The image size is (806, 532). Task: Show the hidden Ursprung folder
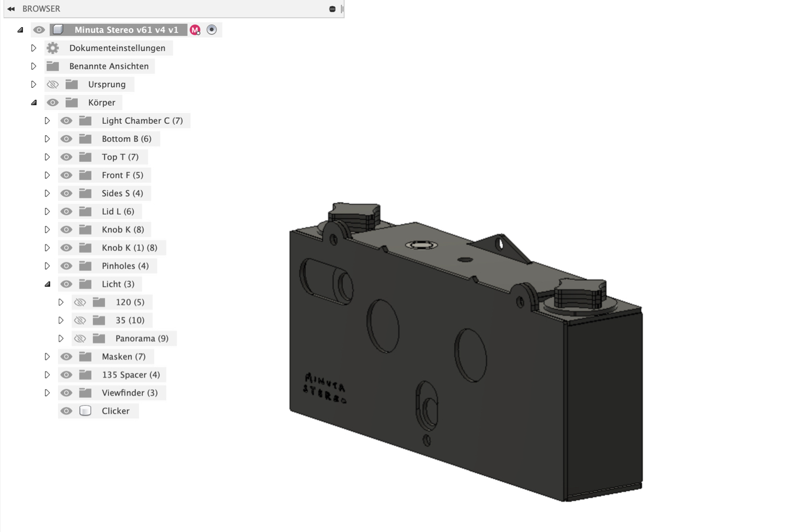coord(53,84)
